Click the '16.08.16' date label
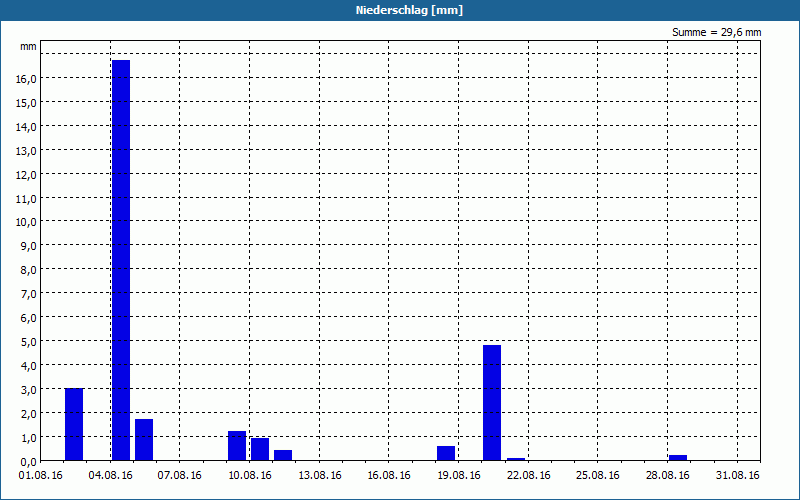The height and width of the screenshot is (500, 800). (389, 476)
